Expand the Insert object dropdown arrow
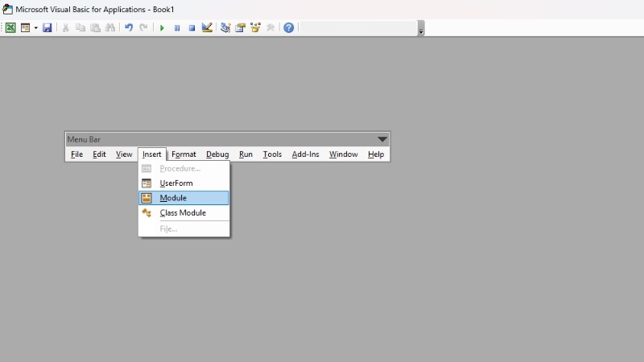 (x=35, y=27)
